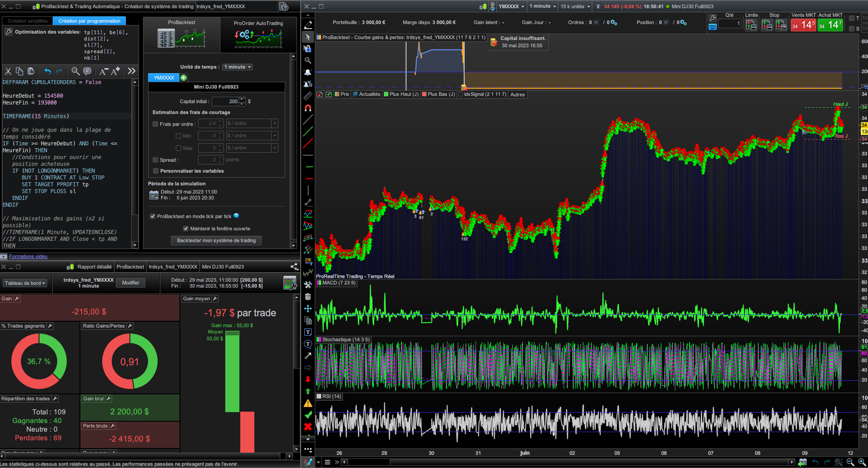Click the Limite order icon

click(x=751, y=25)
